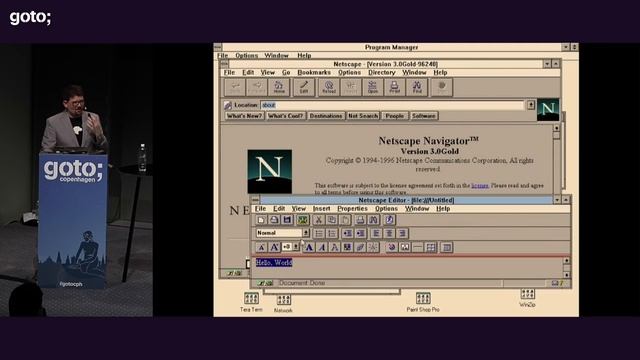Open Bookmarks menu in Netscape Navigator
This screenshot has width=640, height=360.
(x=314, y=72)
